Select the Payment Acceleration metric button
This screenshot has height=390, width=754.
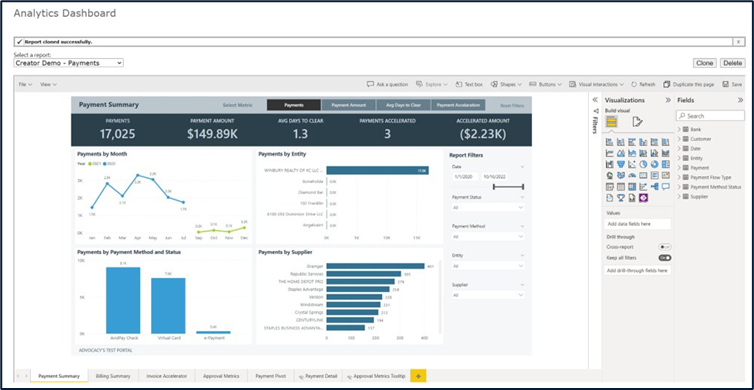458,105
